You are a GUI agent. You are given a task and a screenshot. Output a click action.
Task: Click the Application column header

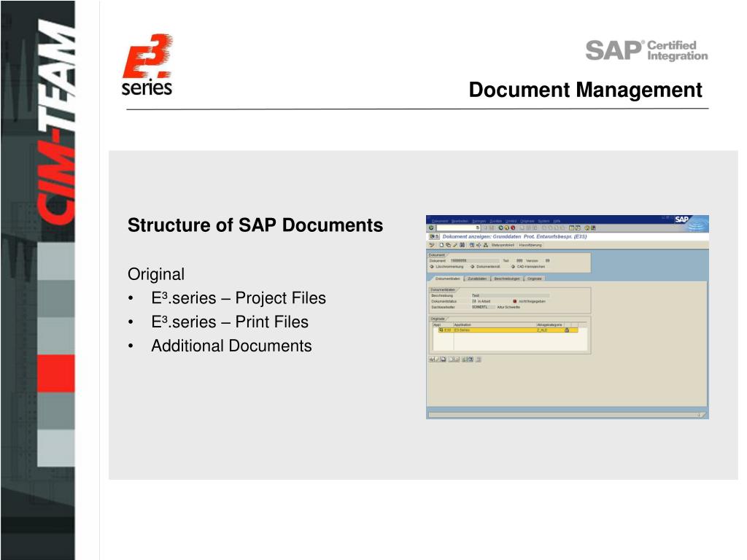click(x=495, y=324)
